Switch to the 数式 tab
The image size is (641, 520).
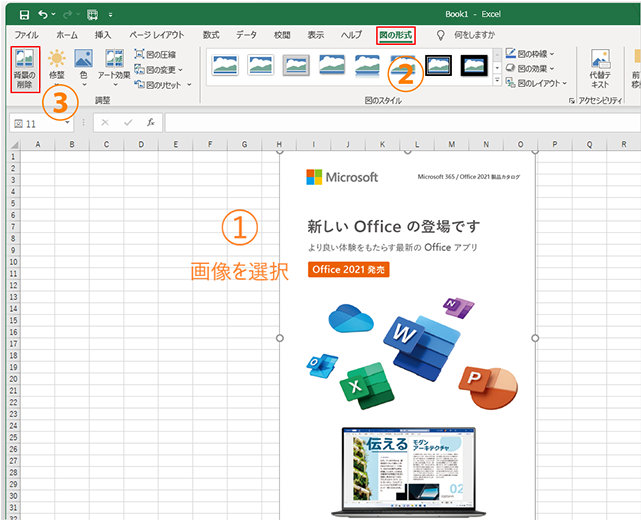point(211,35)
